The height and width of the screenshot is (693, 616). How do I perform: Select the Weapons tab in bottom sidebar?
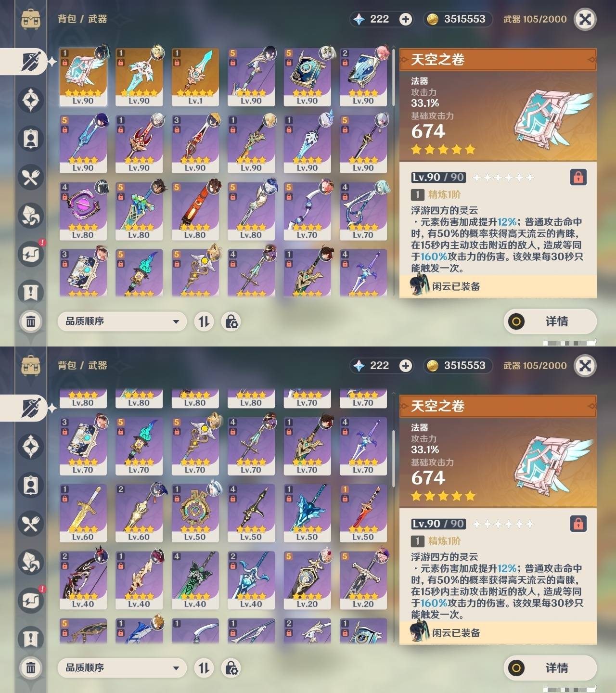pos(31,408)
